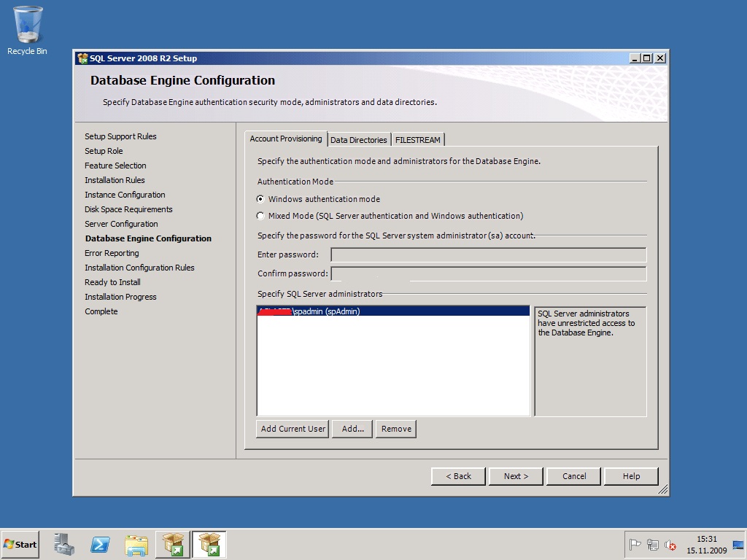This screenshot has width=747, height=560.
Task: Select the spadmin (spAdmin) administrator entry
Action: 393,311
